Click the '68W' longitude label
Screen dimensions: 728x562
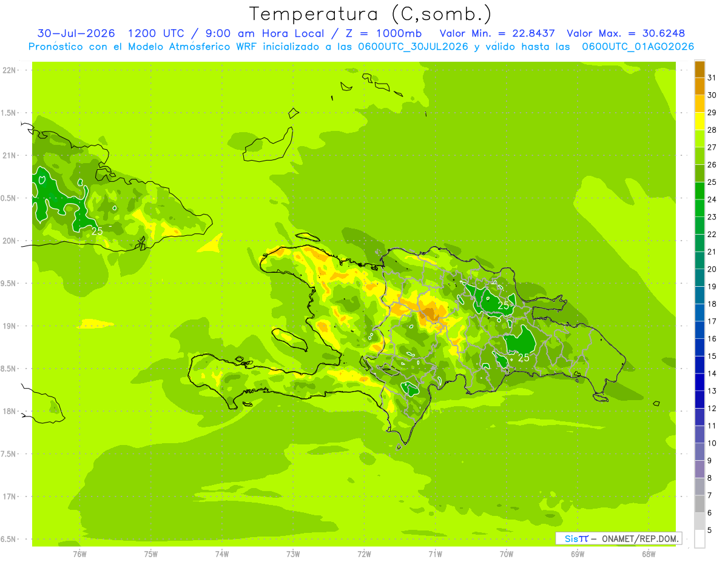tap(649, 554)
